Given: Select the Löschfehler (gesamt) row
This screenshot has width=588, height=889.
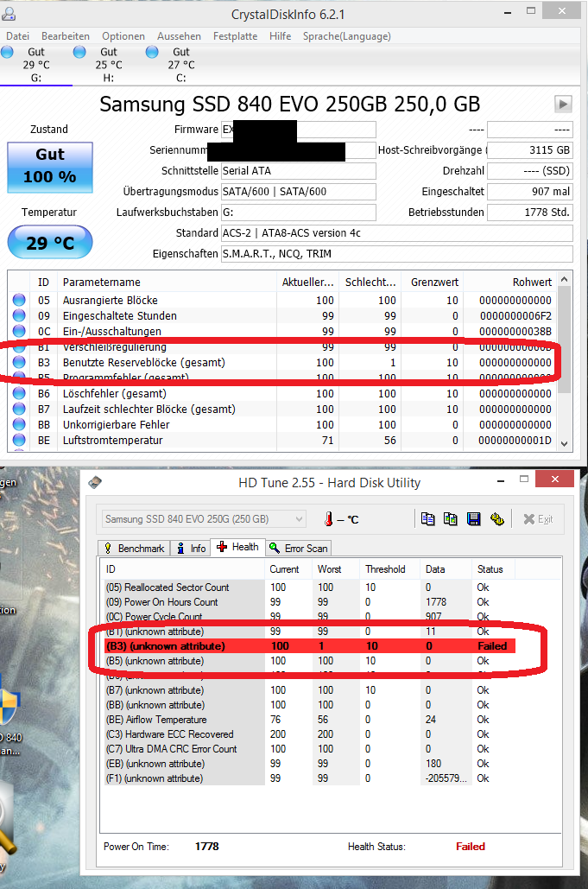Looking at the screenshot, I should 282,393.
